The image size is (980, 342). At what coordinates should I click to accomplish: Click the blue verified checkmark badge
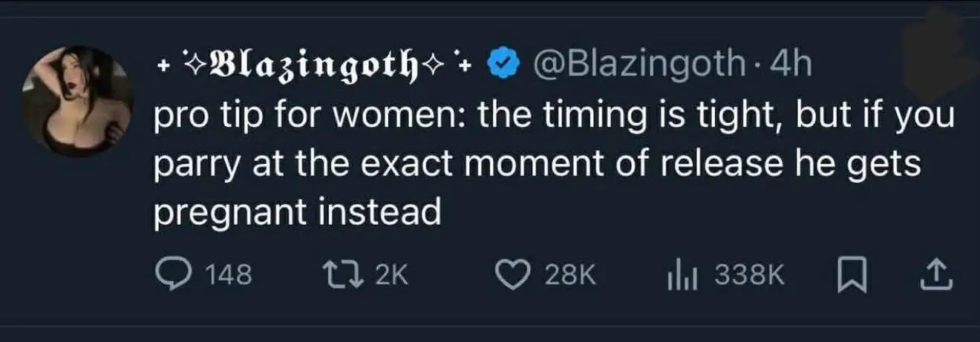click(x=500, y=66)
